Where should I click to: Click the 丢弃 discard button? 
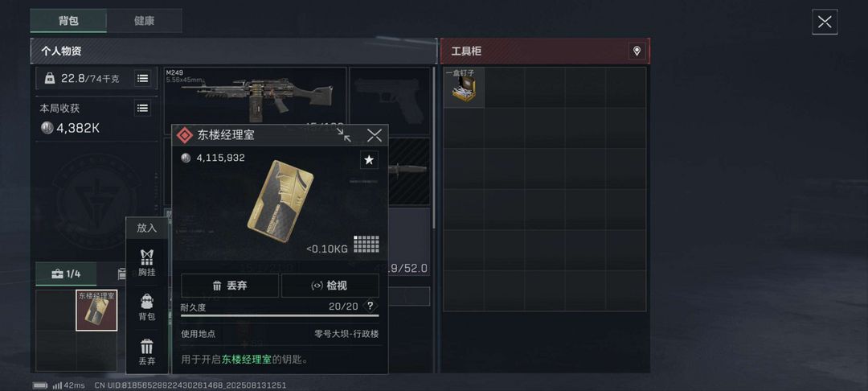pyautogui.click(x=230, y=286)
